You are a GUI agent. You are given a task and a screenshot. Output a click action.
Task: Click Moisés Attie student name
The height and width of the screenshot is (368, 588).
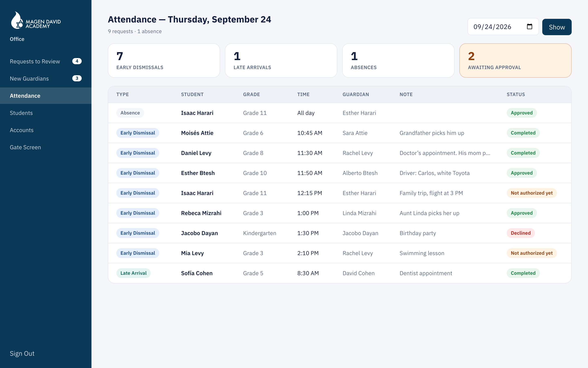pos(197,133)
